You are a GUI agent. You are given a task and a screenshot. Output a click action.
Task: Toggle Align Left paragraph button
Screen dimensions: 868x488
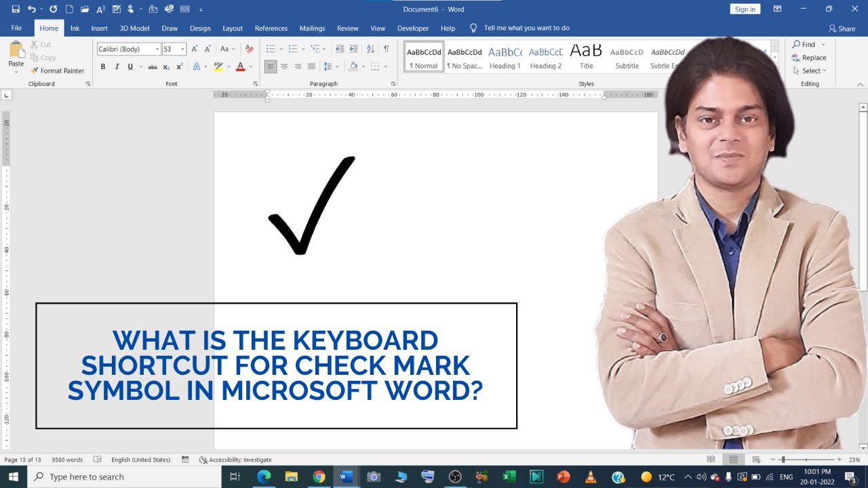point(271,66)
